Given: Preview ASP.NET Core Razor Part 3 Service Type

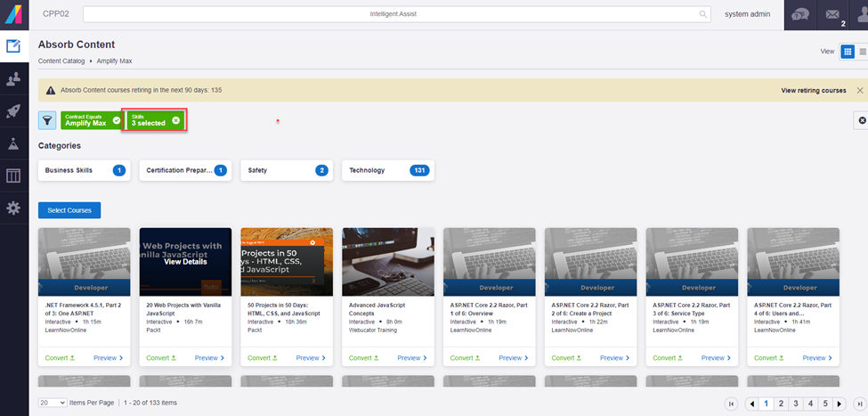Looking at the screenshot, I should pyautogui.click(x=717, y=358).
